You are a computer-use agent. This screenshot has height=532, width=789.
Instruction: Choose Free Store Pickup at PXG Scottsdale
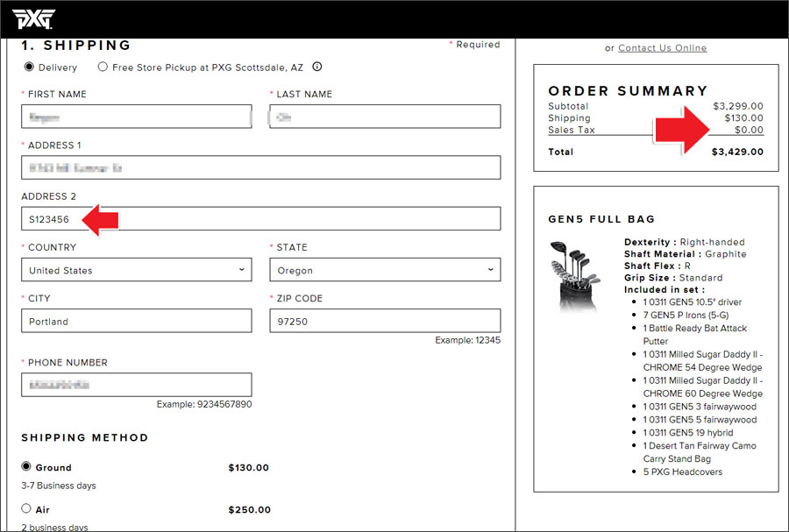103,67
